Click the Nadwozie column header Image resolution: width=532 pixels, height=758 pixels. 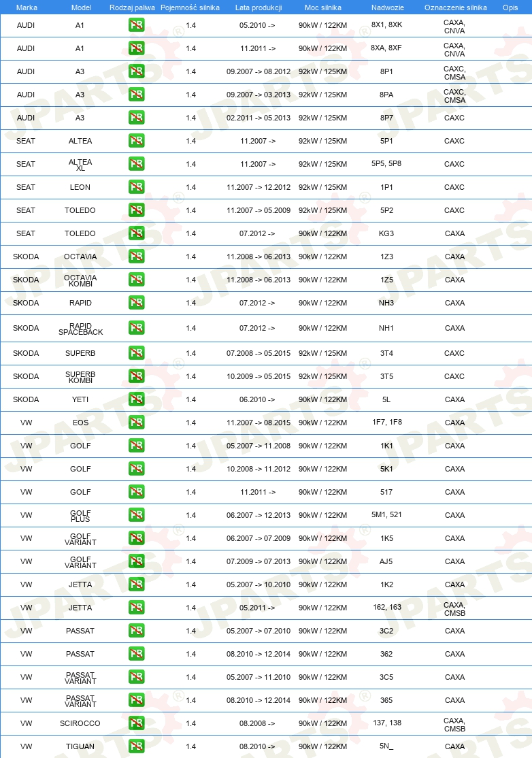pyautogui.click(x=388, y=7)
